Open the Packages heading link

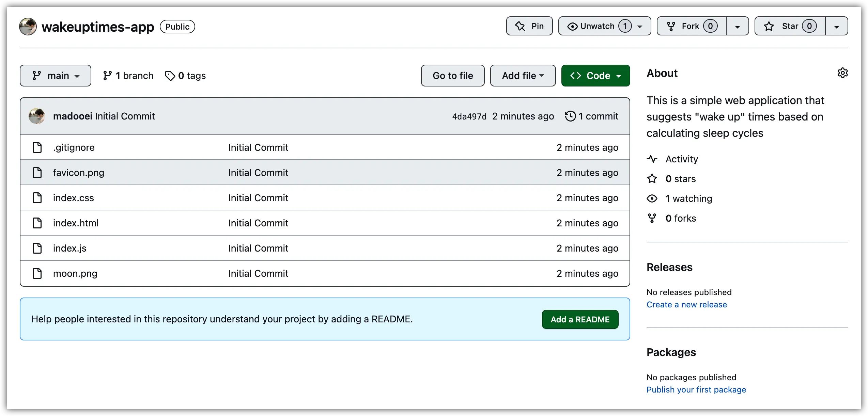671,352
